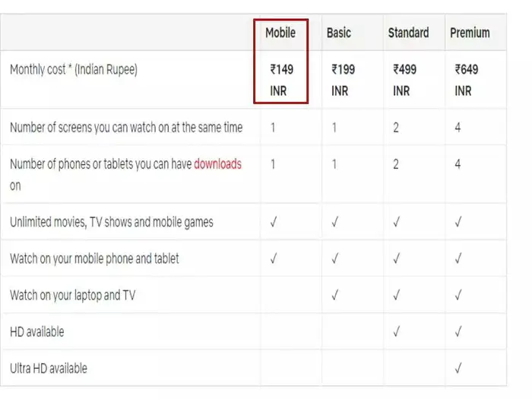Select the Premium plan column header

pyautogui.click(x=470, y=33)
